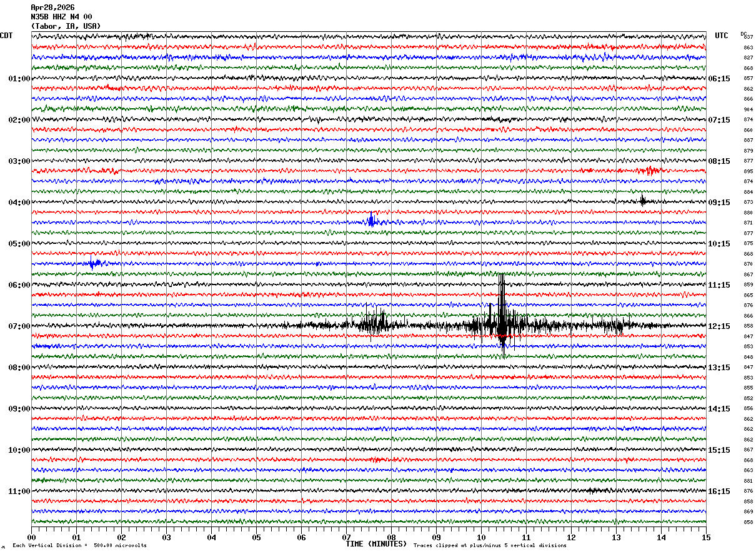Click the location text (Tabor, IA, USA)
Viewport: 756px width, 554px height.
(66, 26)
